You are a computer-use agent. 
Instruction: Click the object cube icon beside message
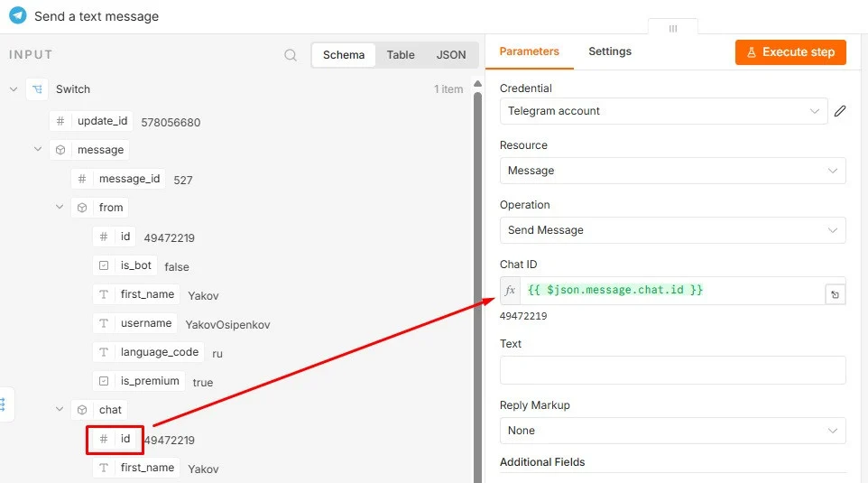click(60, 150)
